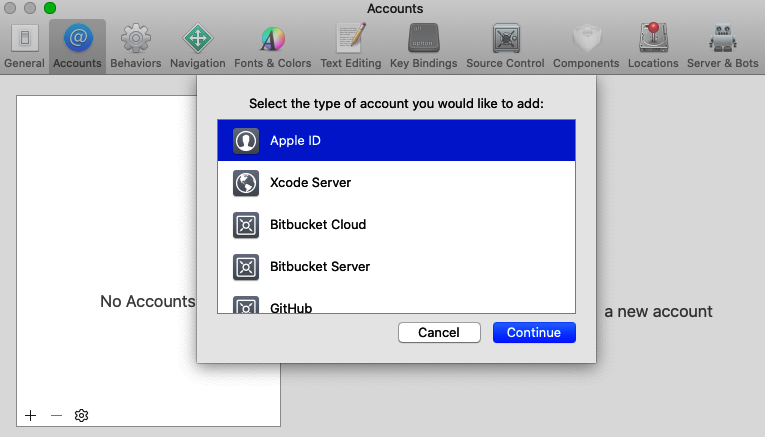Click the Continue button
Image resolution: width=765 pixels, height=437 pixels.
click(x=534, y=333)
